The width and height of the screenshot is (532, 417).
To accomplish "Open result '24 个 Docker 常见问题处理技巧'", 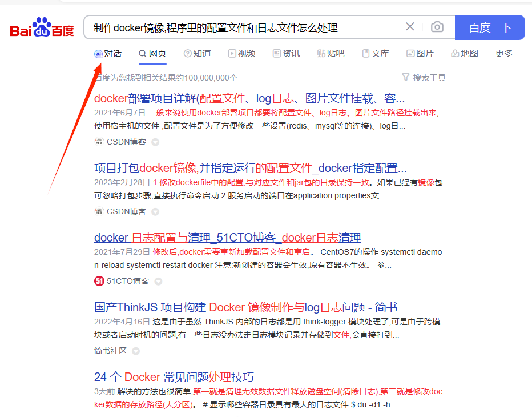I will [174, 377].
